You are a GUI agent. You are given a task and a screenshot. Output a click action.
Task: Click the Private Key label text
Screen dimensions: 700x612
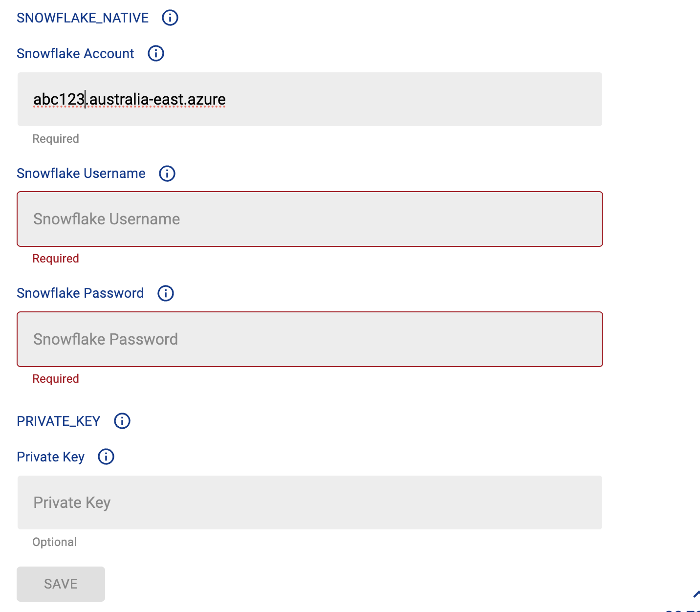click(x=51, y=457)
